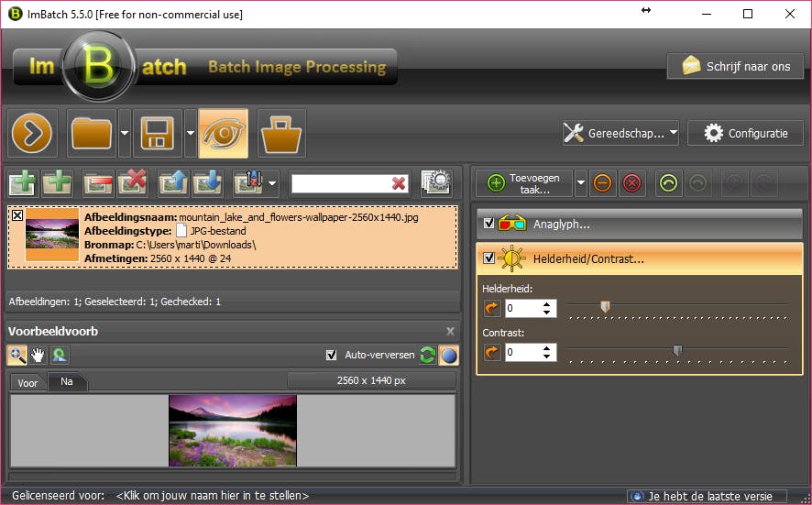This screenshot has height=505, width=812.
Task: Remove all tasks with the red X circle
Action: point(631,182)
